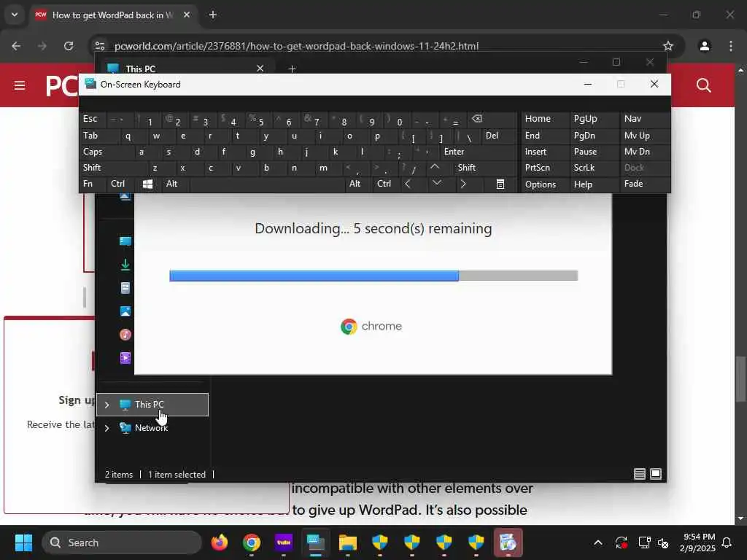Add a new File Explorer tab

coord(292,69)
